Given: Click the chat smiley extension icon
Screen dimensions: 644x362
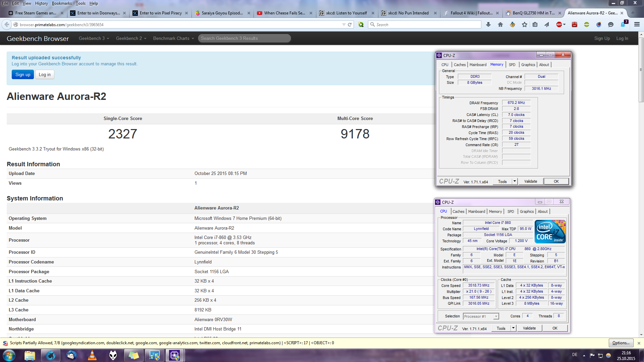Looking at the screenshot, I should pyautogui.click(x=611, y=24).
